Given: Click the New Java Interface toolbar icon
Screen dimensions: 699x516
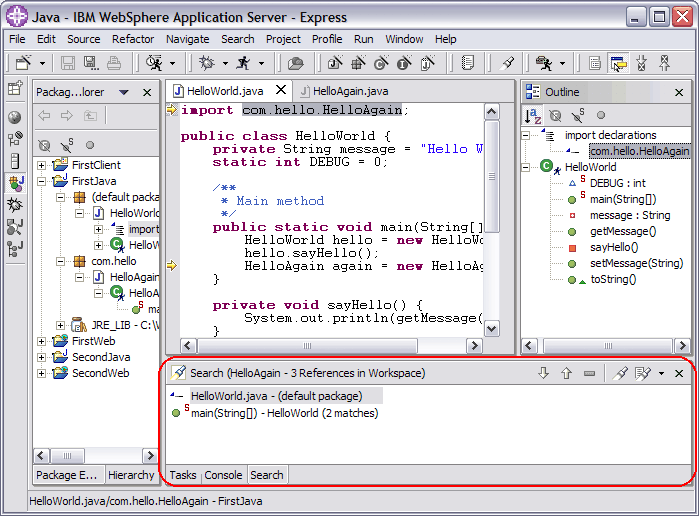Looking at the screenshot, I should pos(404,63).
